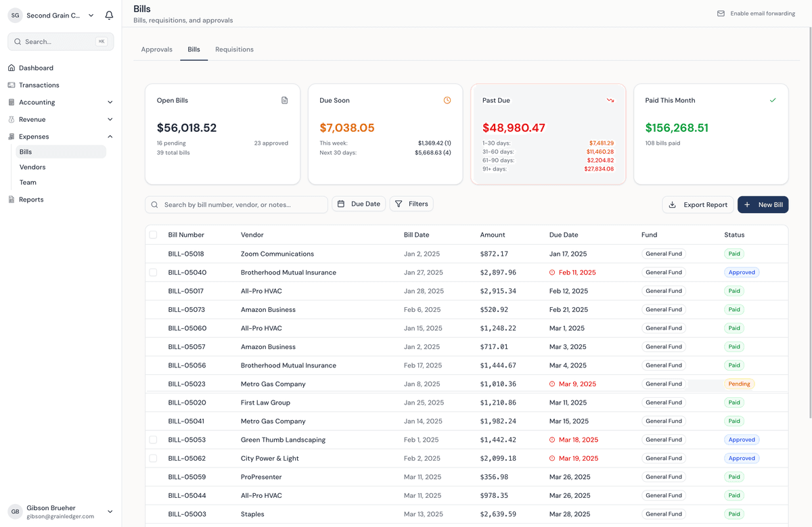Image resolution: width=812 pixels, height=527 pixels.
Task: Click the download icon in Export Report
Action: tap(672, 204)
